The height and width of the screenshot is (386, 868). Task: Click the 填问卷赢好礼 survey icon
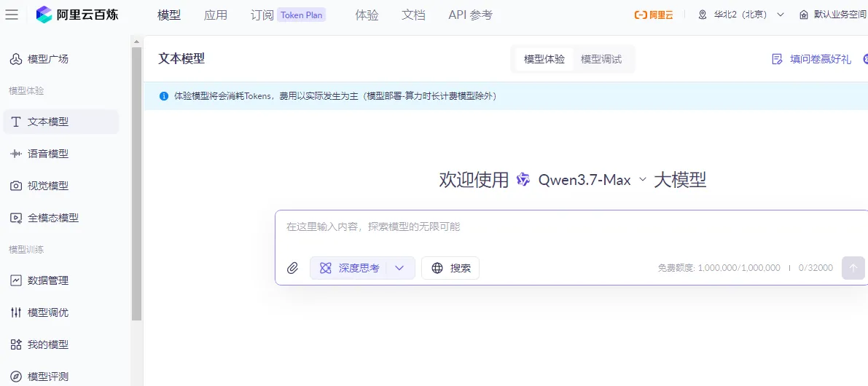click(x=777, y=59)
